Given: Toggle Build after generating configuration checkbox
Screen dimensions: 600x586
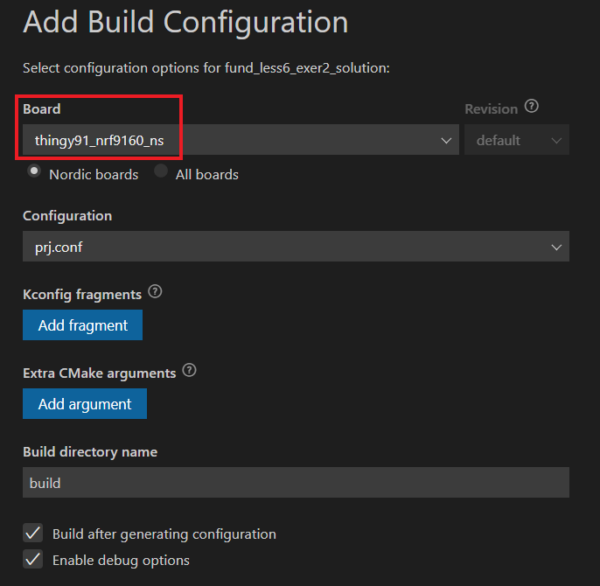Looking at the screenshot, I should click(33, 533).
